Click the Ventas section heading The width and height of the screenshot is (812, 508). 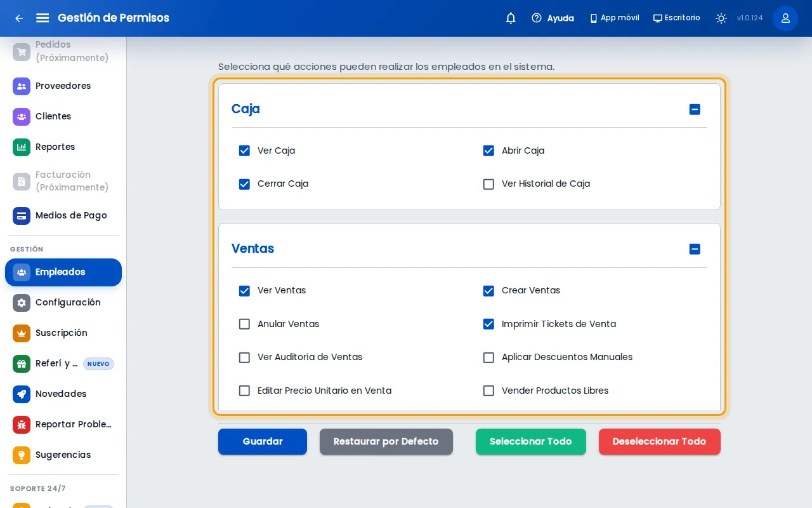[x=253, y=248]
